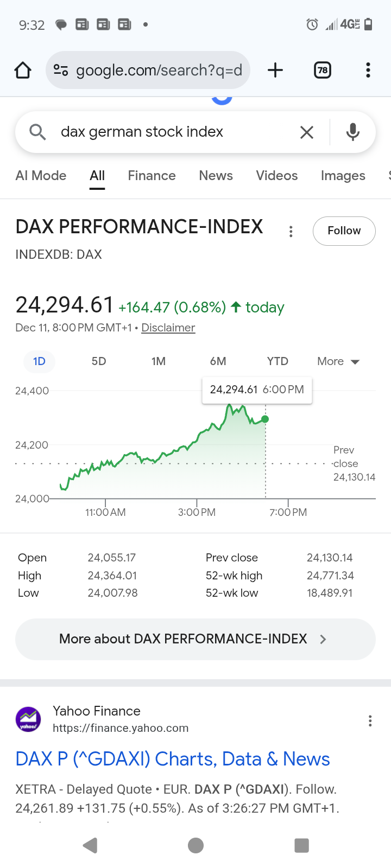Image resolution: width=391 pixels, height=868 pixels.
Task: Switch to the Finance search tab
Action: tap(152, 176)
